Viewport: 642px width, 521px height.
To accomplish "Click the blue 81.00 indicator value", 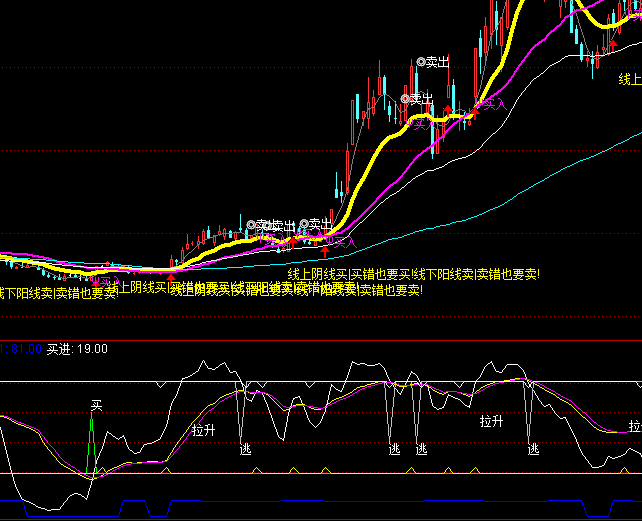I will 22,349.
